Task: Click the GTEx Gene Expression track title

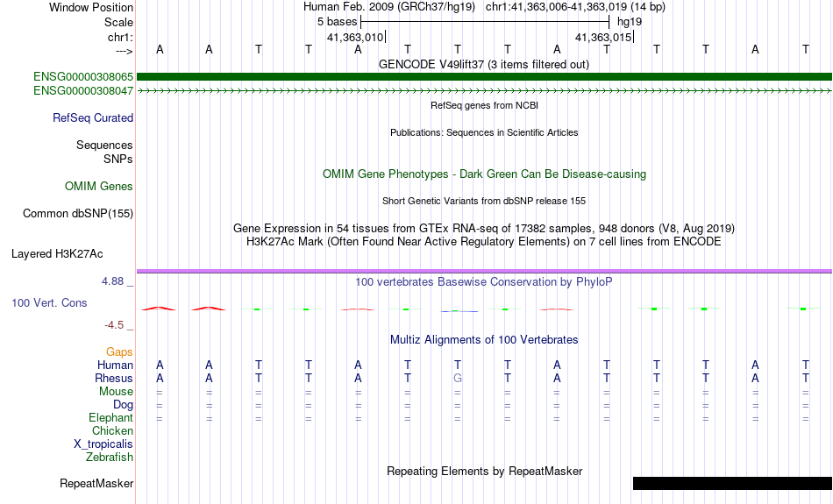Action: (484, 229)
